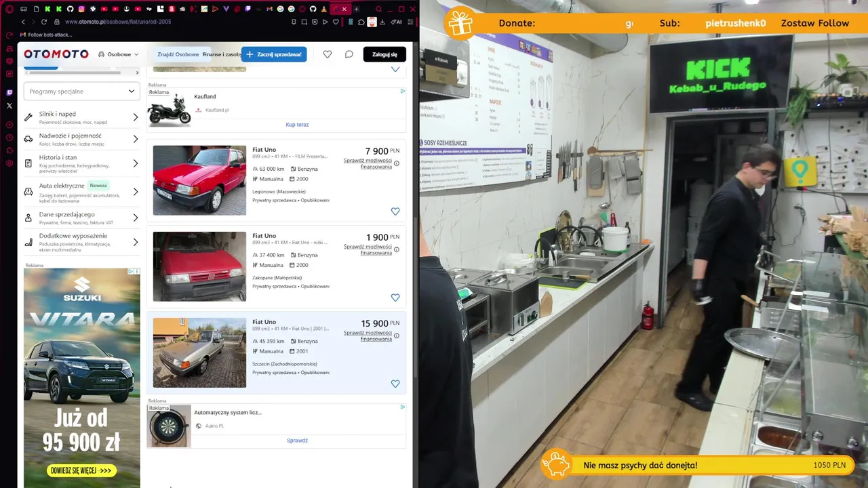Click the browser downloads icon
868x488 pixels.
(382, 22)
